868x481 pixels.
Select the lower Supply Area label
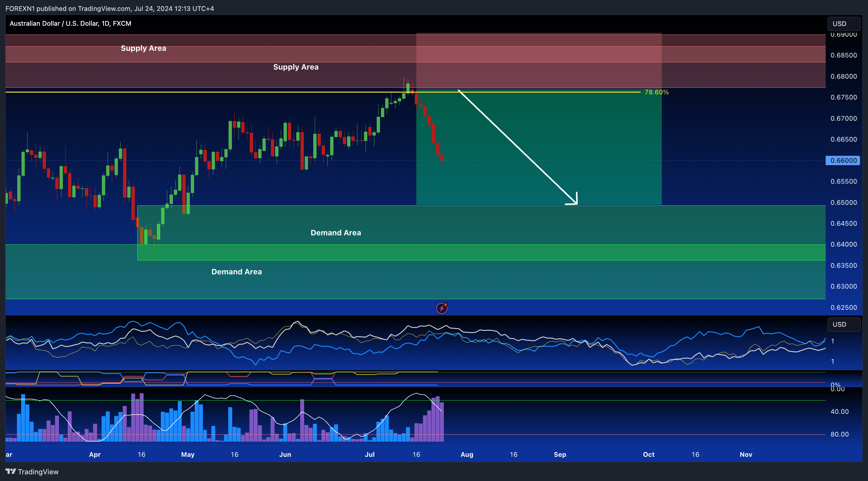tap(296, 67)
